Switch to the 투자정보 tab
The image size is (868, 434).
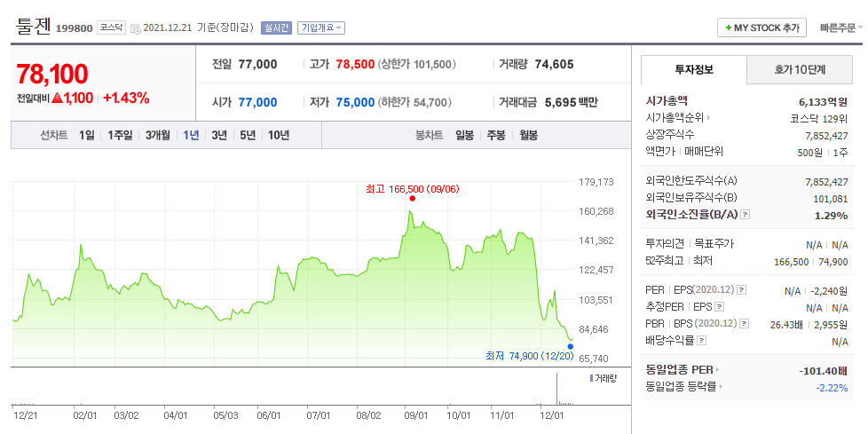(x=694, y=70)
